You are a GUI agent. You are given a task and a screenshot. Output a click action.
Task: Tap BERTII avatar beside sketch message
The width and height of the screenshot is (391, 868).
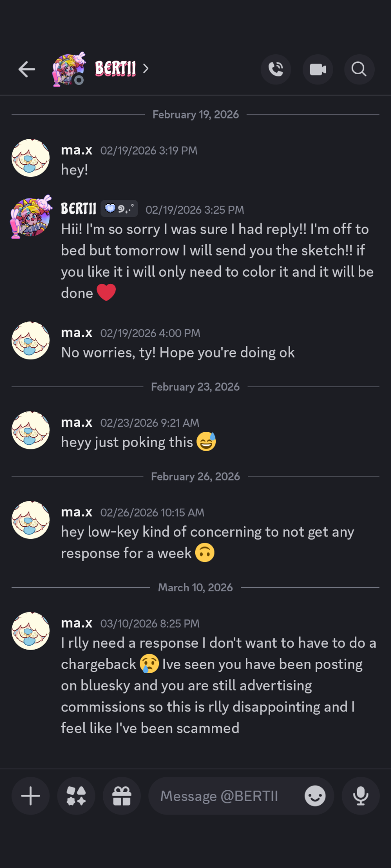(31, 217)
